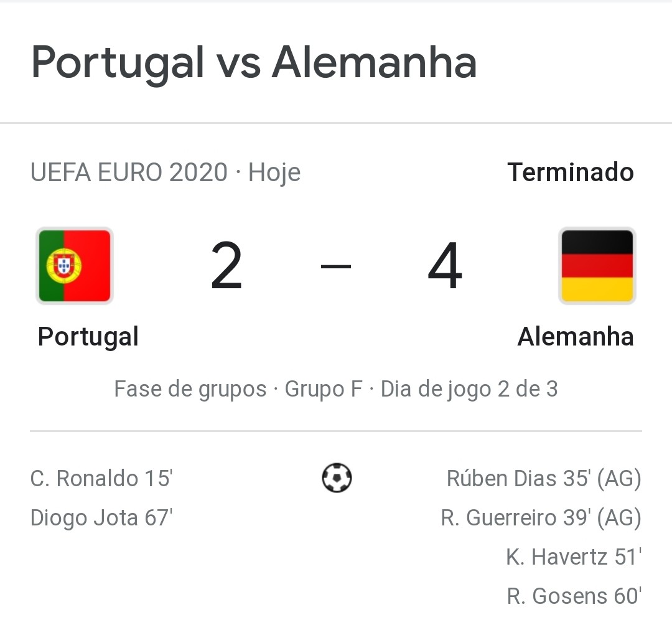This screenshot has height=630, width=672.
Task: Tap the Germany flag icon
Action: (597, 266)
